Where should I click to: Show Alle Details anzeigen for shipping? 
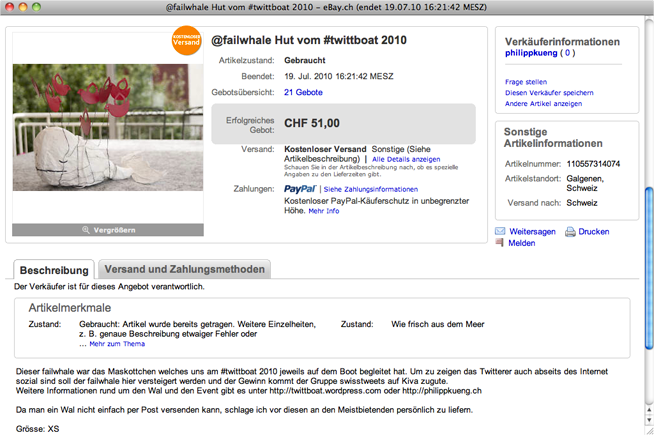pos(405,158)
